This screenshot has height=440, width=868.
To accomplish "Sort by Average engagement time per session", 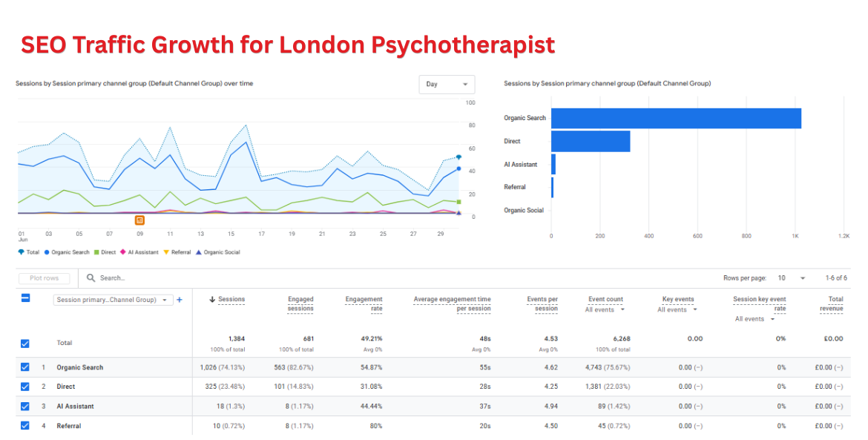I will click(x=453, y=303).
